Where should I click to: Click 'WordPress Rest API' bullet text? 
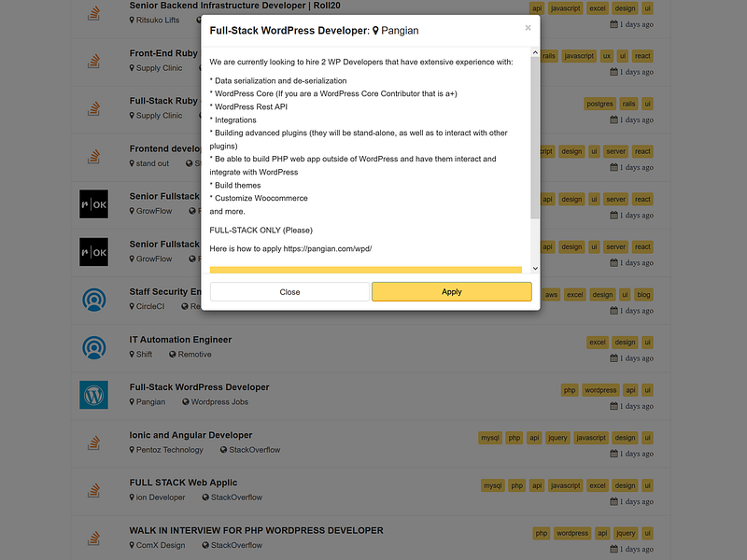[x=251, y=106]
